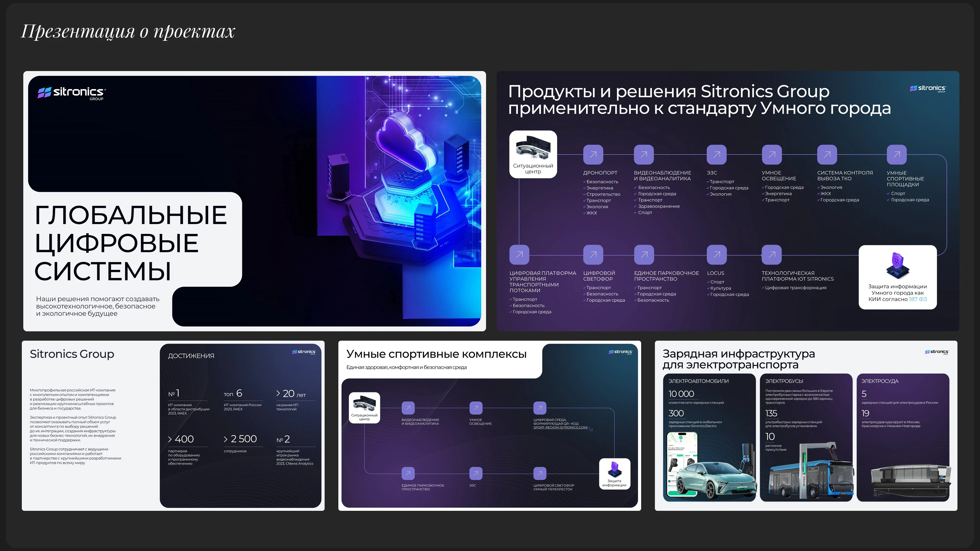This screenshot has width=980, height=551.
Task: Click the arrow icon above ЕДИНОЕ ПАРКОВОЧНОЕ ПРОСТРАНСТВО in Продукты slide
Action: point(644,255)
